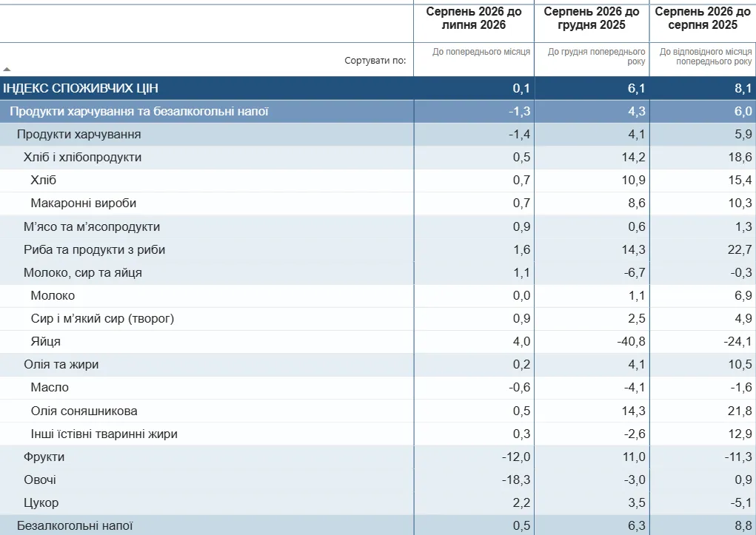The width and height of the screenshot is (756, 535).
Task: Click value -0,6 in Масло row
Action: pyautogui.click(x=519, y=388)
